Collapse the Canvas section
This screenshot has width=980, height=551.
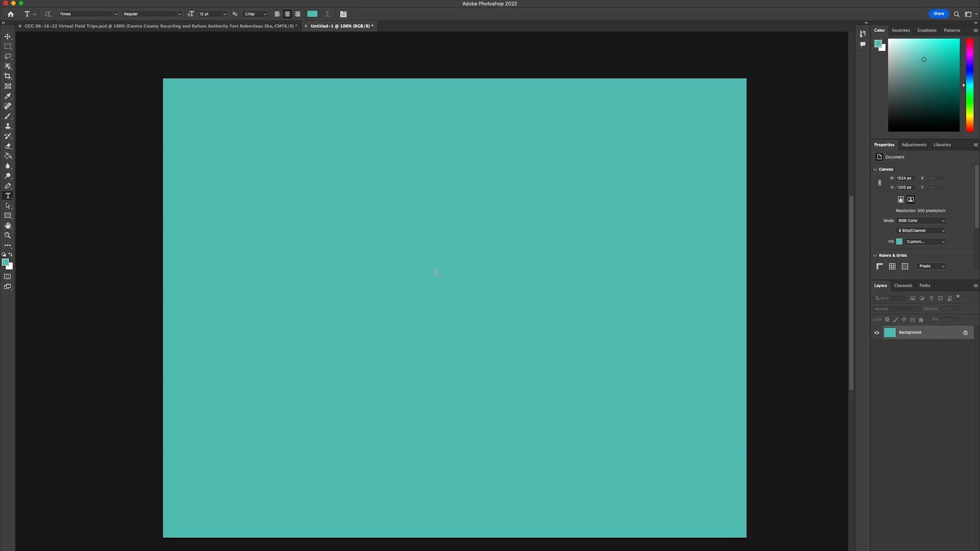click(x=875, y=169)
